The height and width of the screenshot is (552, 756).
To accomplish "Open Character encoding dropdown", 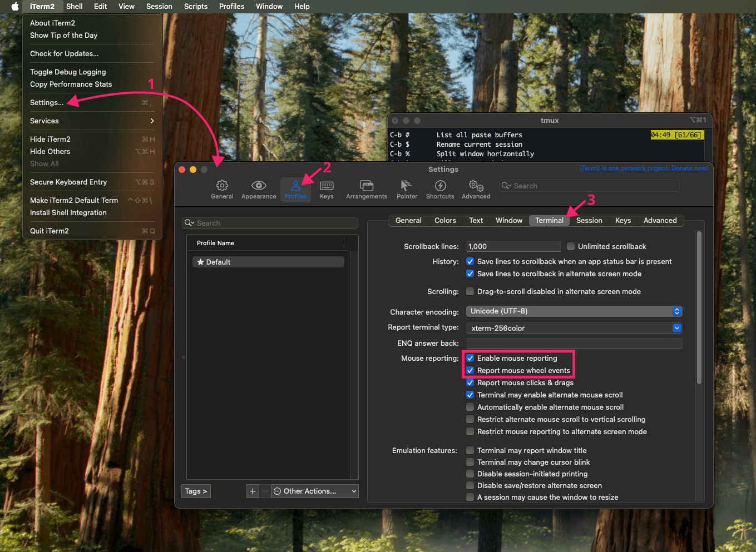I will [x=574, y=311].
